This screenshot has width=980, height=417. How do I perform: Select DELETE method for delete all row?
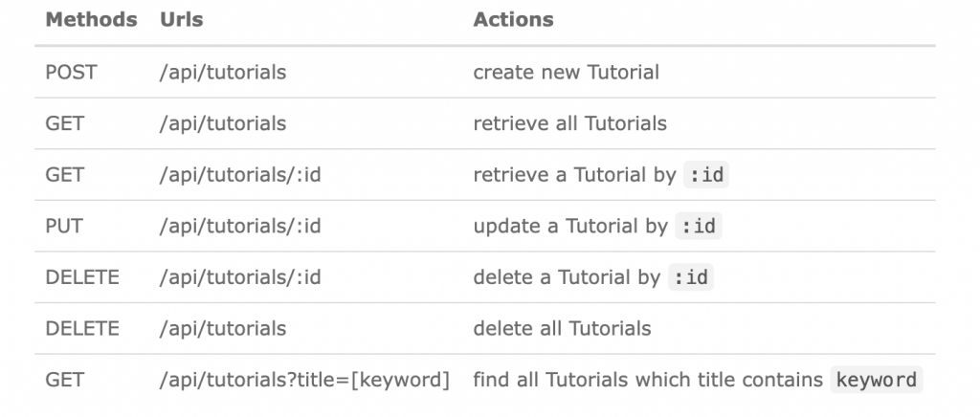[x=82, y=328]
